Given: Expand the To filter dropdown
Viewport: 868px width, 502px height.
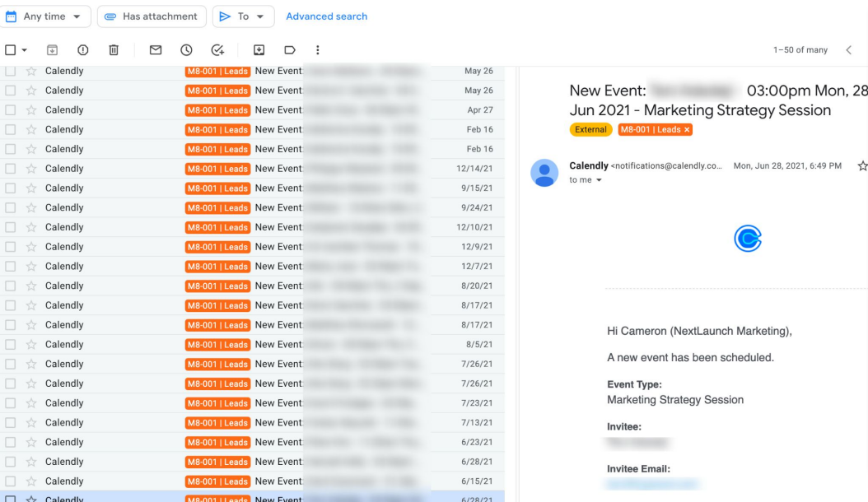Looking at the screenshot, I should click(243, 16).
